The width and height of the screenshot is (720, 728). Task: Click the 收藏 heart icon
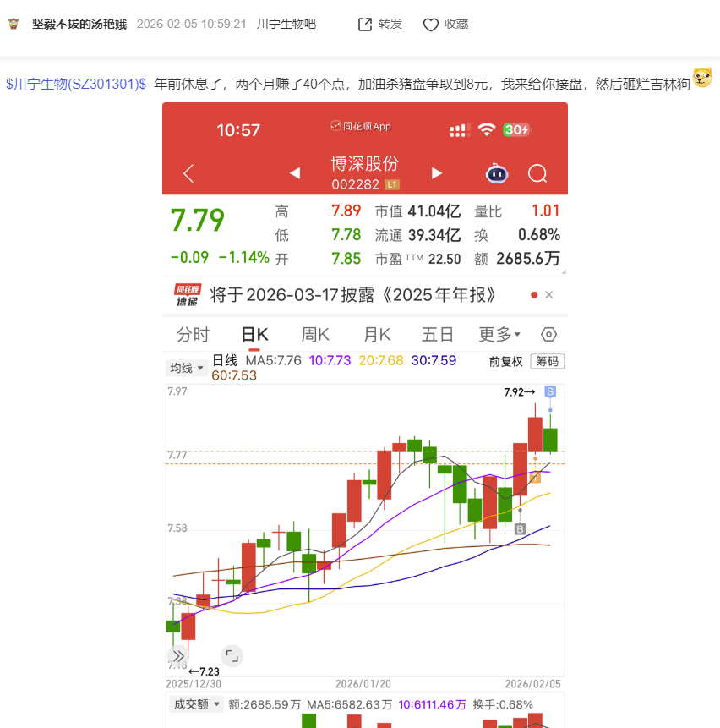coord(430,25)
